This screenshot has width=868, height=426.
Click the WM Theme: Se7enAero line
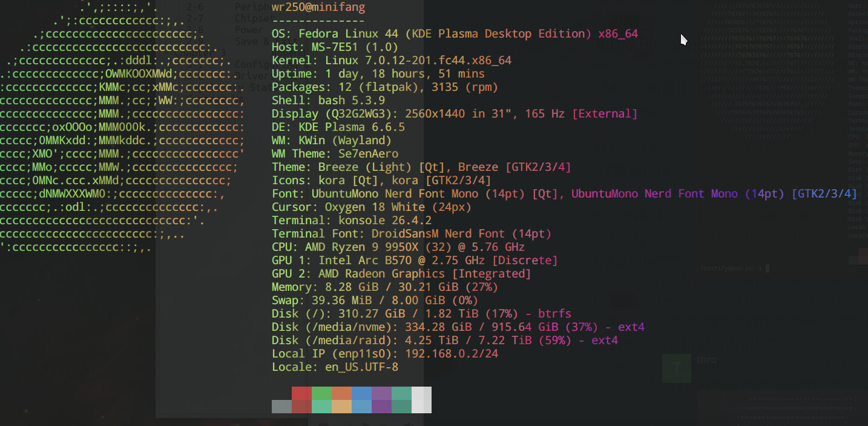335,154
